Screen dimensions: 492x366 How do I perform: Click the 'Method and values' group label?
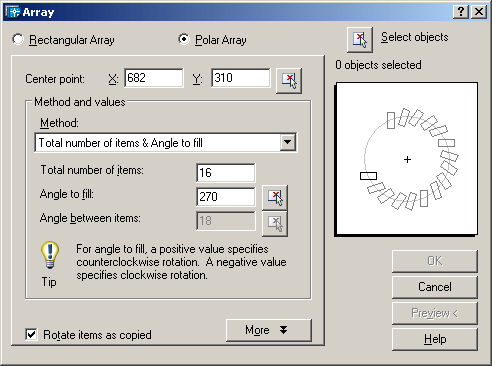click(x=80, y=102)
